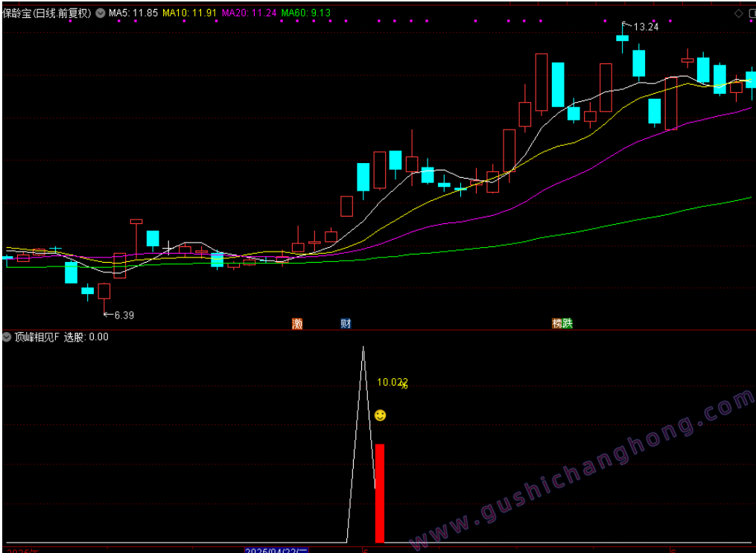Click the 6.39 low price label
Viewport: 756px width, 553px height.
[x=124, y=316]
